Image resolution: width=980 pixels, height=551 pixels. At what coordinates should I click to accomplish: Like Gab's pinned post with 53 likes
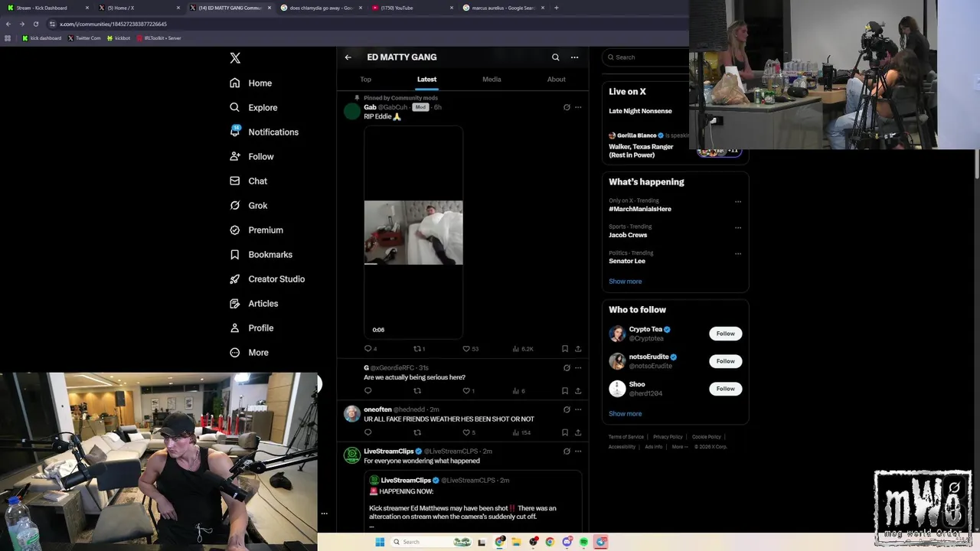469,349
